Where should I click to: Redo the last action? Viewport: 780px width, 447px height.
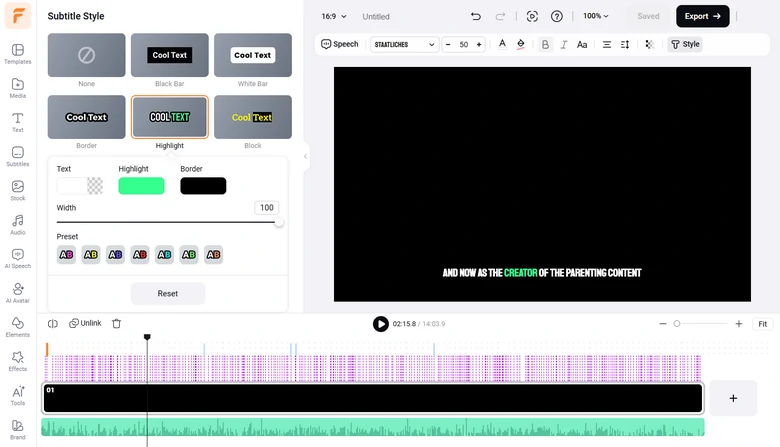pos(500,16)
